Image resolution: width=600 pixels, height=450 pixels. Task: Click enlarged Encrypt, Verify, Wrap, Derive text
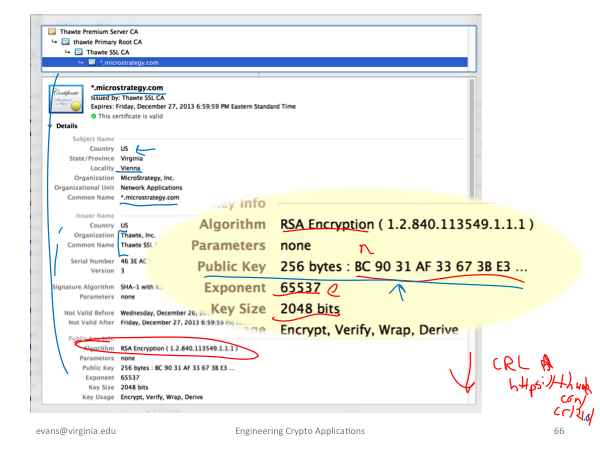[369, 330]
